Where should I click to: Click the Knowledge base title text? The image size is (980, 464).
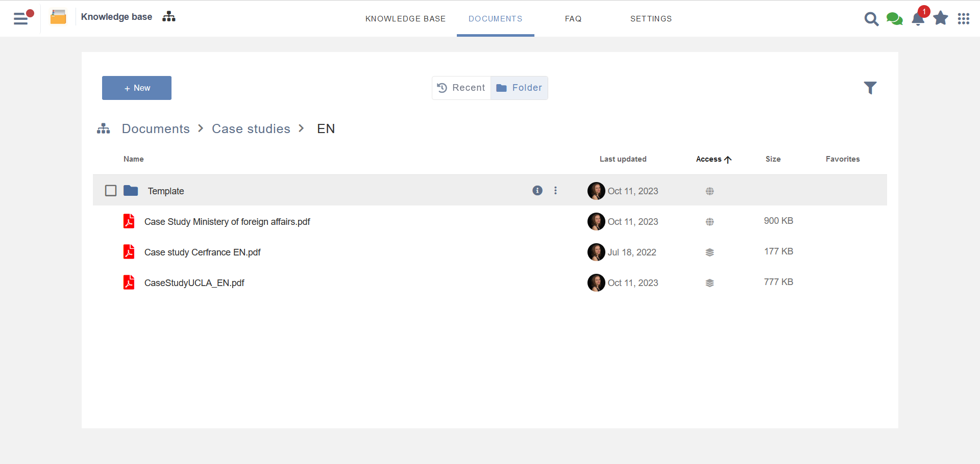[116, 17]
